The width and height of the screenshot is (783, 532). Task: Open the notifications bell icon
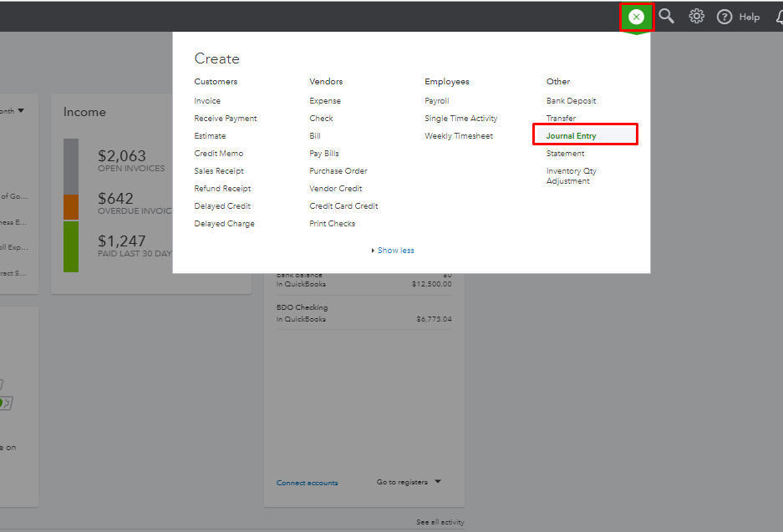tap(775, 17)
